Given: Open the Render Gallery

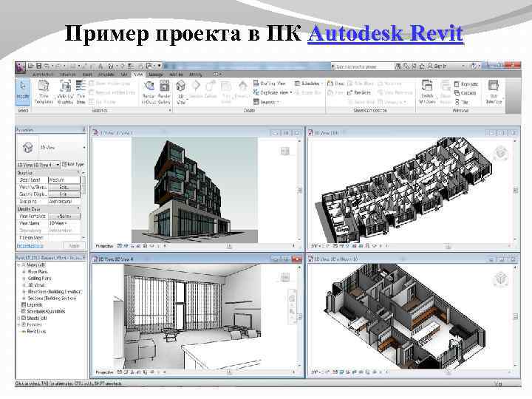Looking at the screenshot, I should point(164,92).
